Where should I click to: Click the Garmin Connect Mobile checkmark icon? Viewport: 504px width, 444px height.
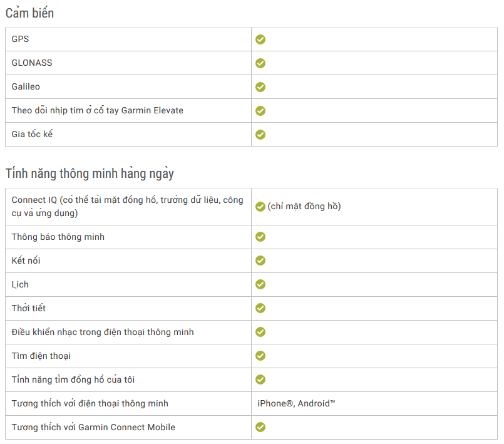260,427
